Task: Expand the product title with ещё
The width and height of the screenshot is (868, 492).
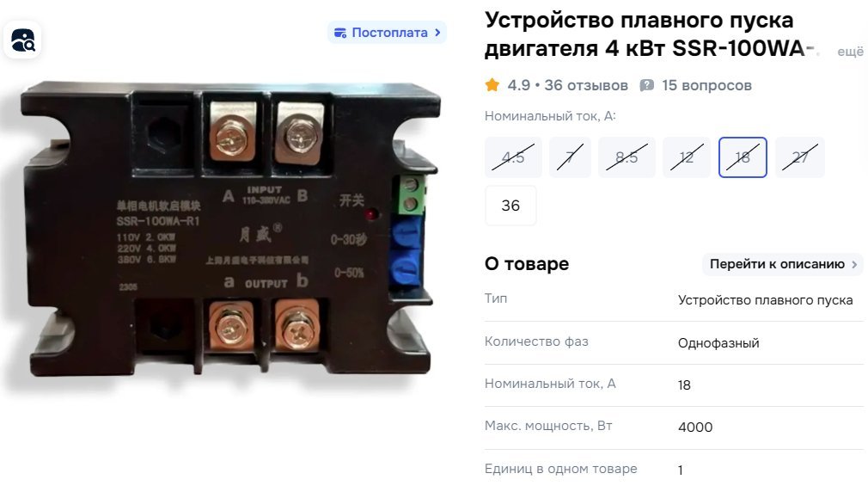Action: point(850,52)
